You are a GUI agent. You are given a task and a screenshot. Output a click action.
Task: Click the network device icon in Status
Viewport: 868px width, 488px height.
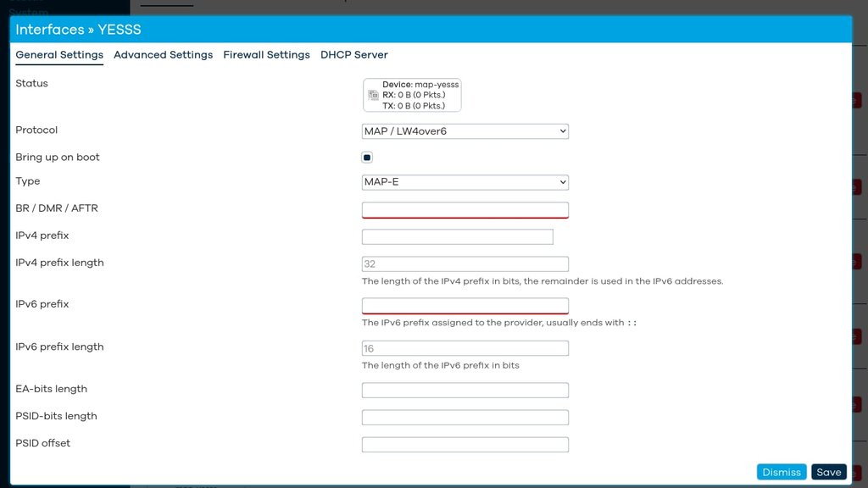373,96
